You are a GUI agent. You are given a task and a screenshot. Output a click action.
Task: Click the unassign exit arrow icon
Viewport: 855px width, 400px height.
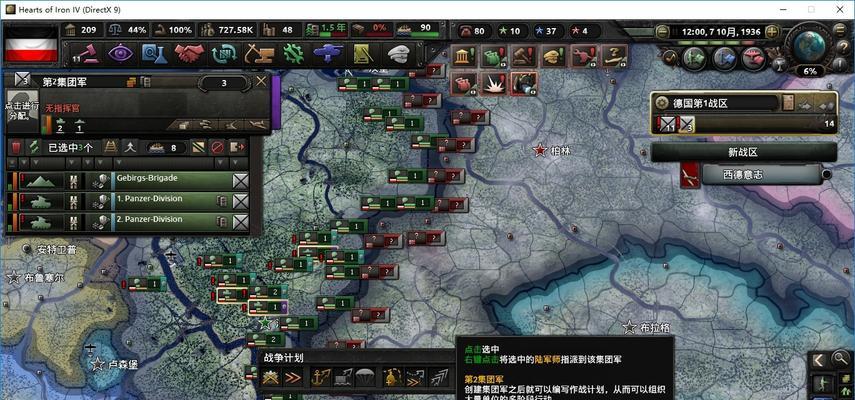[237, 147]
